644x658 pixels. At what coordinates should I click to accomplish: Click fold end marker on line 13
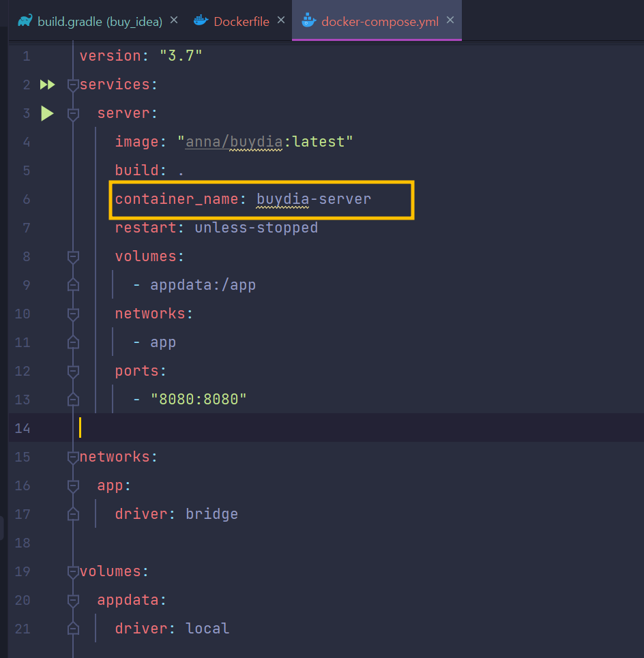point(73,400)
